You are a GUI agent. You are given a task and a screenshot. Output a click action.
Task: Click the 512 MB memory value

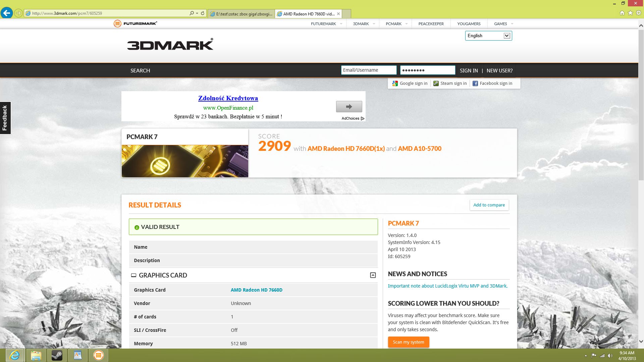(x=239, y=344)
